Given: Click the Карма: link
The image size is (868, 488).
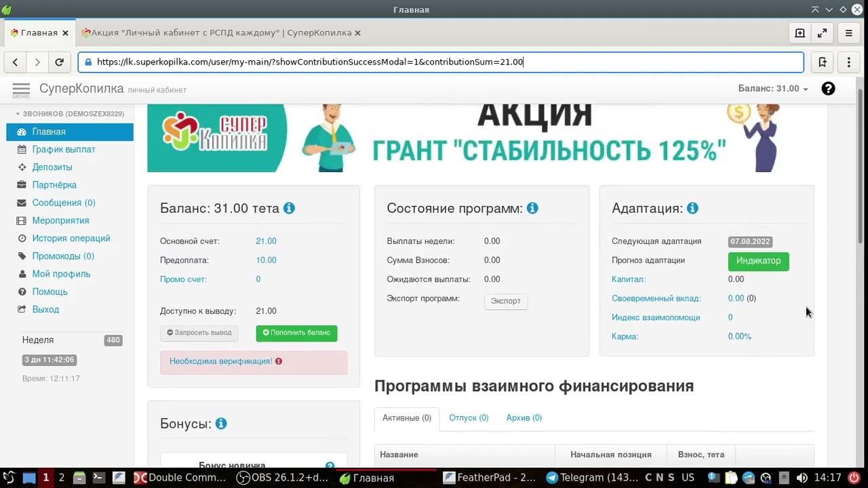Looking at the screenshot, I should coord(625,336).
